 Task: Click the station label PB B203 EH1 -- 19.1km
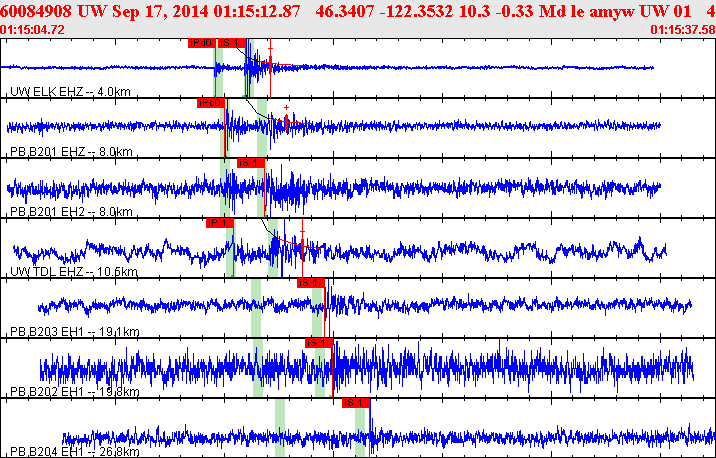75,332
